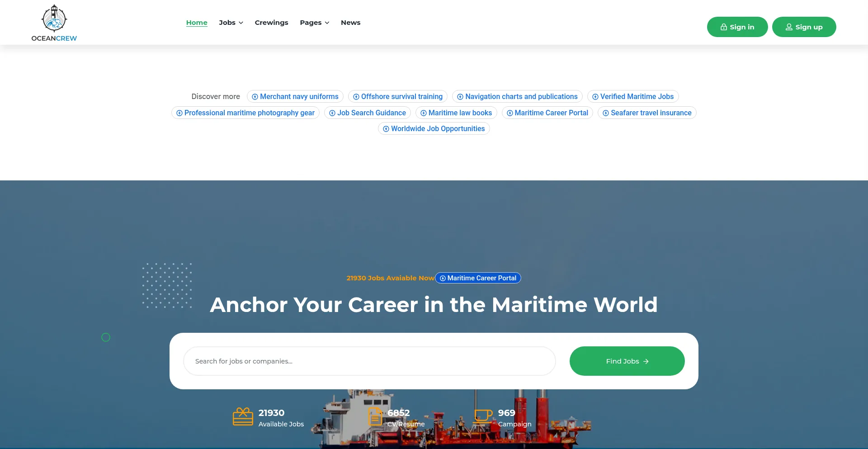
Task: Open Offshore survival training link
Action: 401,97
